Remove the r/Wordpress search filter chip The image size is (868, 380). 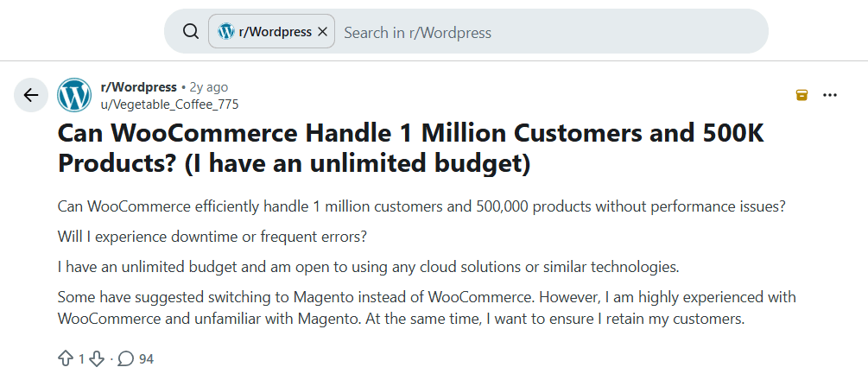[x=323, y=32]
